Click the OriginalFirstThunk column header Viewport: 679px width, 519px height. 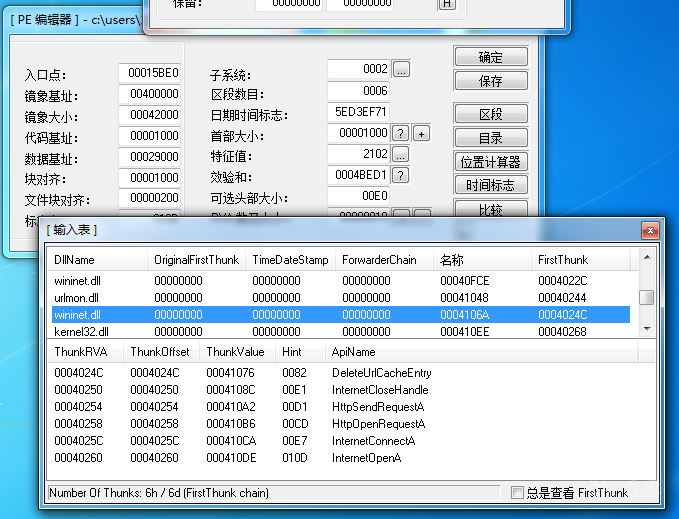197,260
